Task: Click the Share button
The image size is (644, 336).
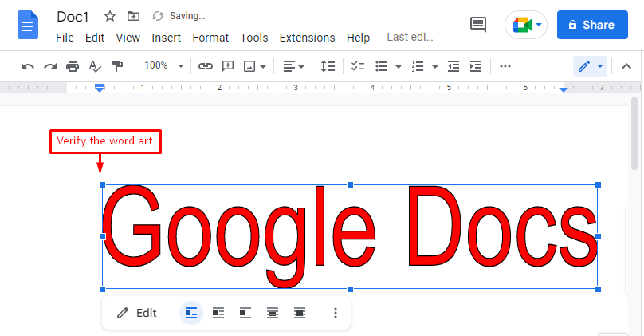Action: [x=592, y=25]
